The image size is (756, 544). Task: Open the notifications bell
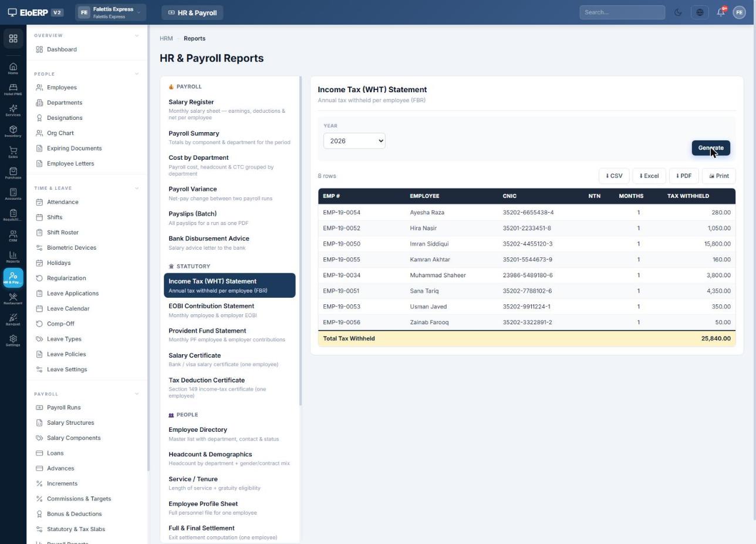(x=721, y=12)
